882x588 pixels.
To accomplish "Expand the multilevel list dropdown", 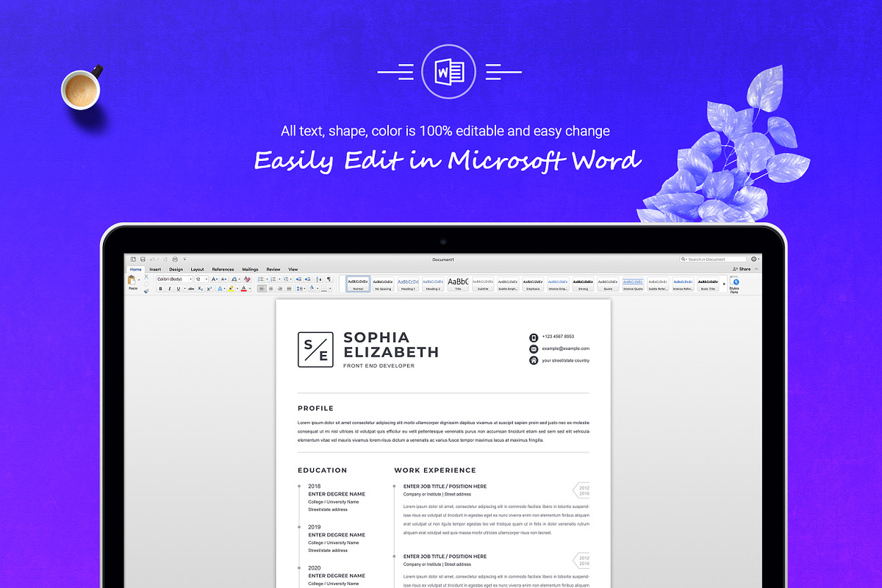I will 291,279.
